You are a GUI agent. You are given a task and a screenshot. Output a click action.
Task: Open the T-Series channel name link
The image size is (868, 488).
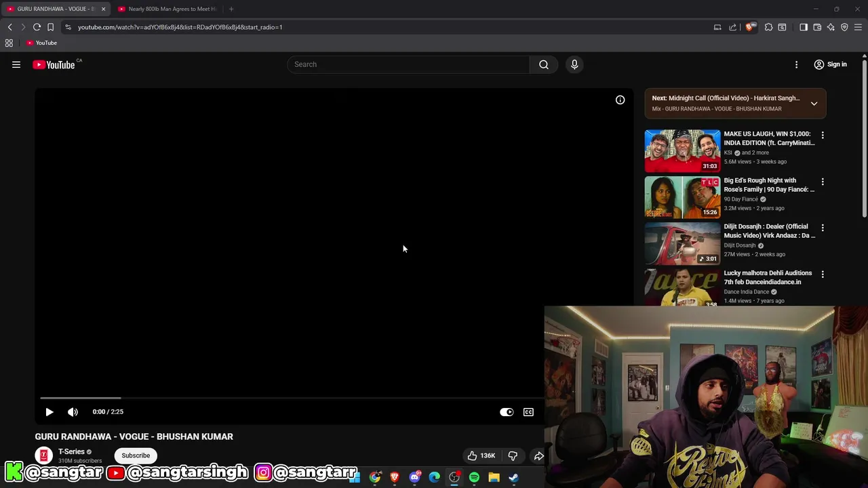point(71,451)
